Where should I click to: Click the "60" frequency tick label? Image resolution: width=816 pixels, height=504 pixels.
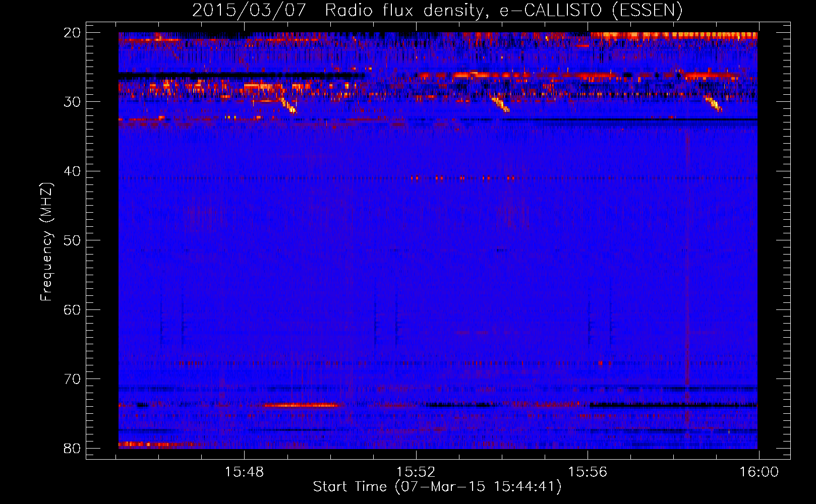73,309
